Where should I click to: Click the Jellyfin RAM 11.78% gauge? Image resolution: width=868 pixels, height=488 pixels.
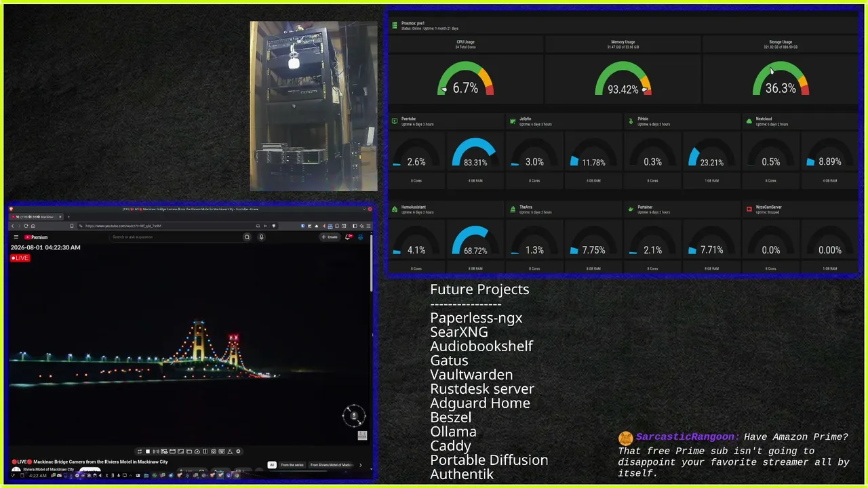tap(593, 153)
